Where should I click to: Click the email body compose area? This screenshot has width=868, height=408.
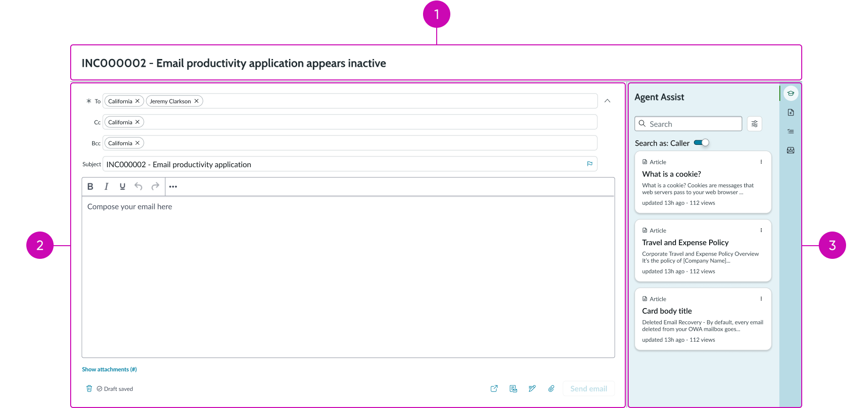(x=348, y=277)
